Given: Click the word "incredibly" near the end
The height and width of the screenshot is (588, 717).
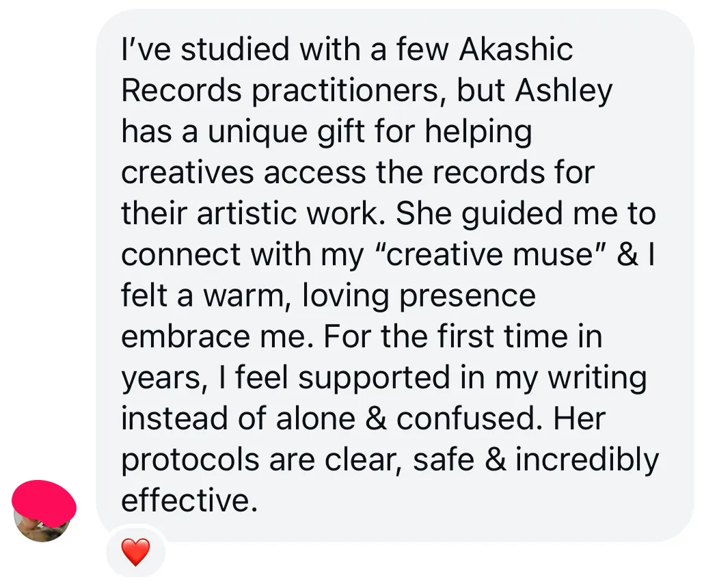Looking at the screenshot, I should tap(587, 460).
